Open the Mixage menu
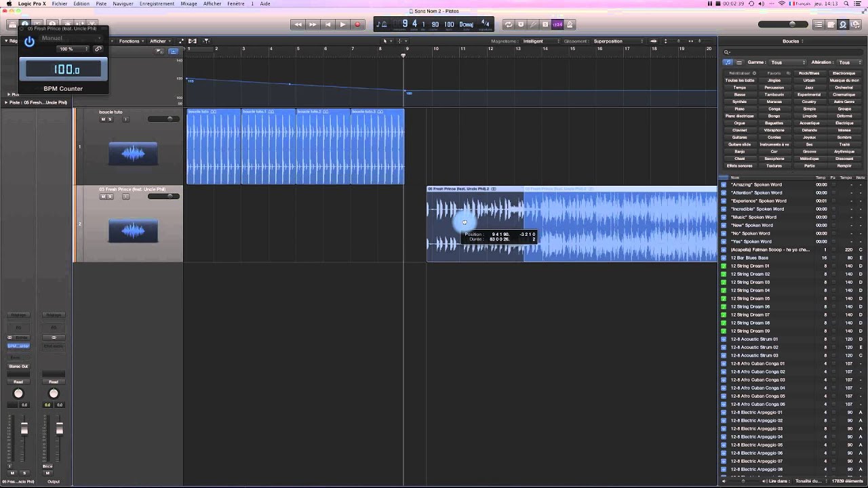The height and width of the screenshot is (488, 868). click(x=189, y=3)
